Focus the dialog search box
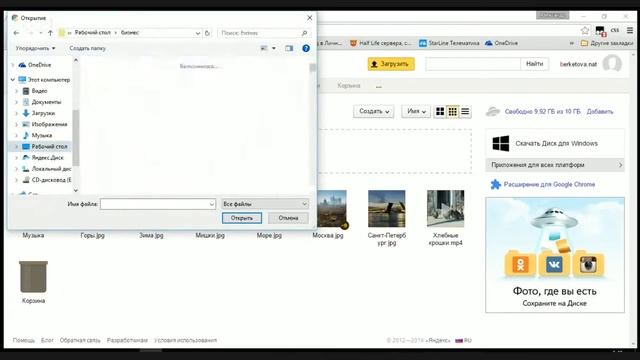Screen dimensions: 640x360 click(x=264, y=33)
